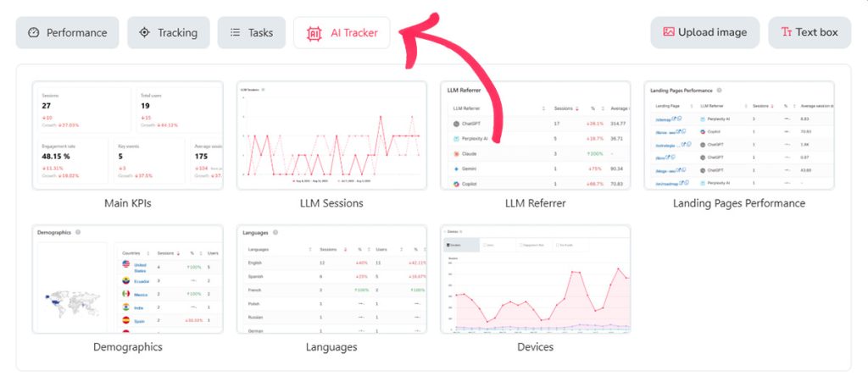Choose the Main KPIs widget thumbnail

(x=128, y=135)
